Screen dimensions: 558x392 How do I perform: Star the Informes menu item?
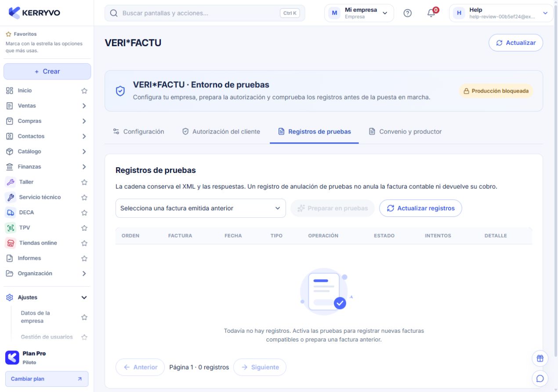pos(84,258)
